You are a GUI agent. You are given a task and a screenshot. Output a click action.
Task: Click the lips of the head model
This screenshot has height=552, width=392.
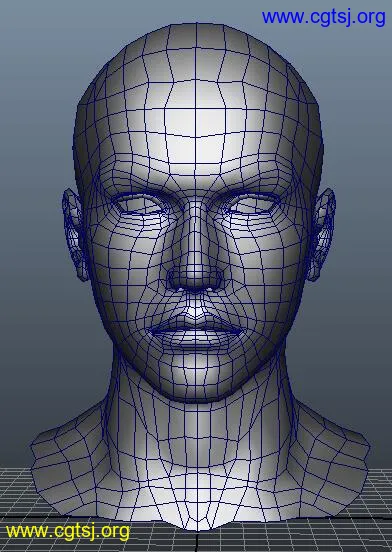(196, 335)
